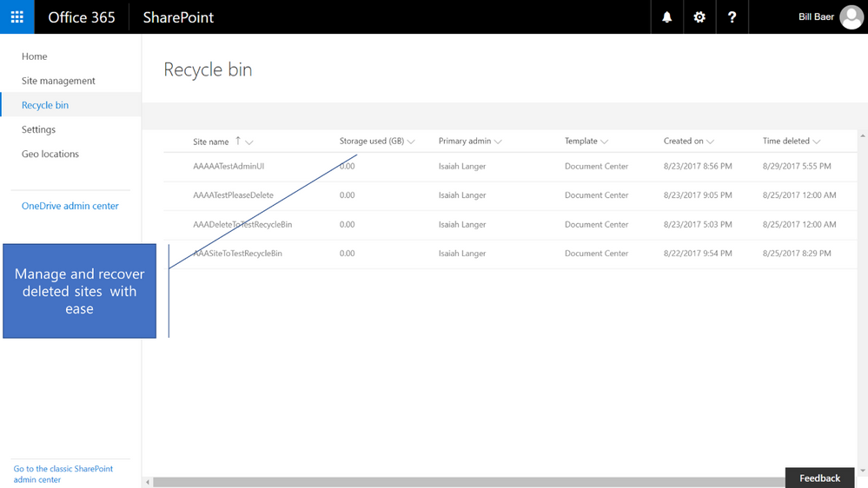The image size is (868, 488).
Task: Open the notifications bell
Action: click(667, 17)
